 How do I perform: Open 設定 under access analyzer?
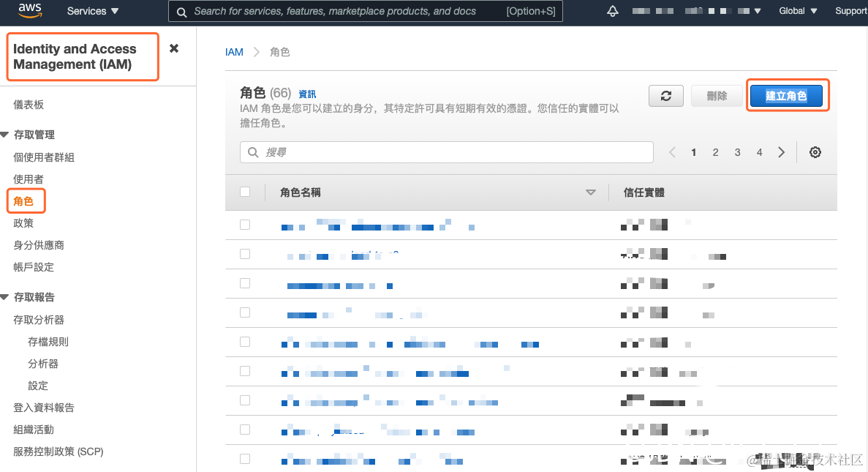(37, 386)
